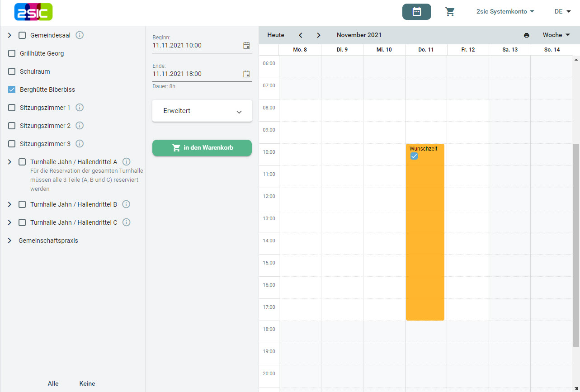The width and height of the screenshot is (580, 392).
Task: Click the in den Warenkorb button
Action: [202, 148]
